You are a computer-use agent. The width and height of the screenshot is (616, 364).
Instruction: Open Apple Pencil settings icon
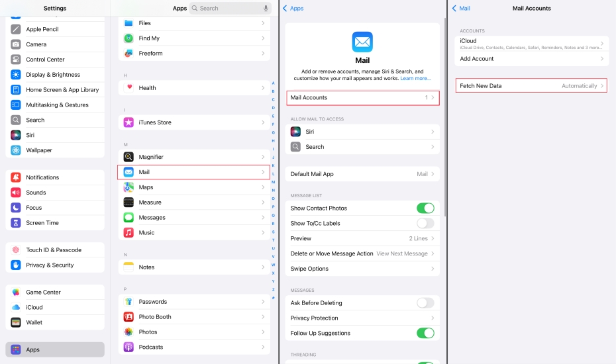pyautogui.click(x=16, y=29)
